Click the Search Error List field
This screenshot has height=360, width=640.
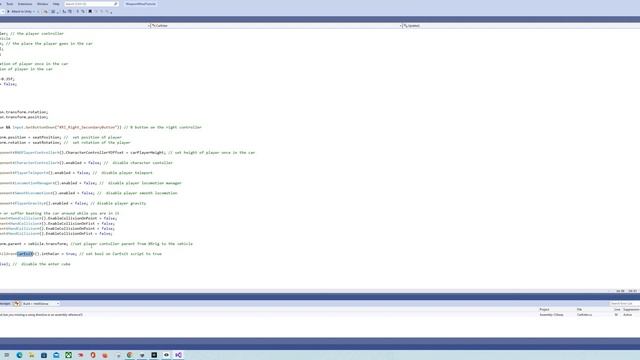624,304
